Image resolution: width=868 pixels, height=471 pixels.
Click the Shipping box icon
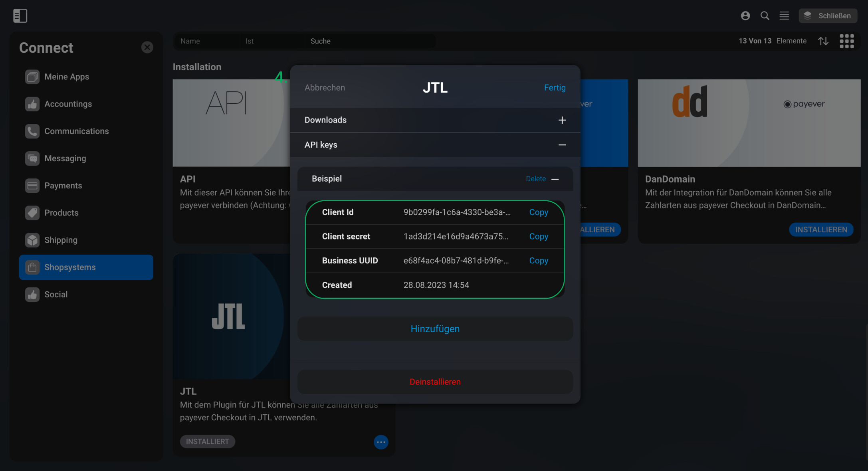coord(32,240)
